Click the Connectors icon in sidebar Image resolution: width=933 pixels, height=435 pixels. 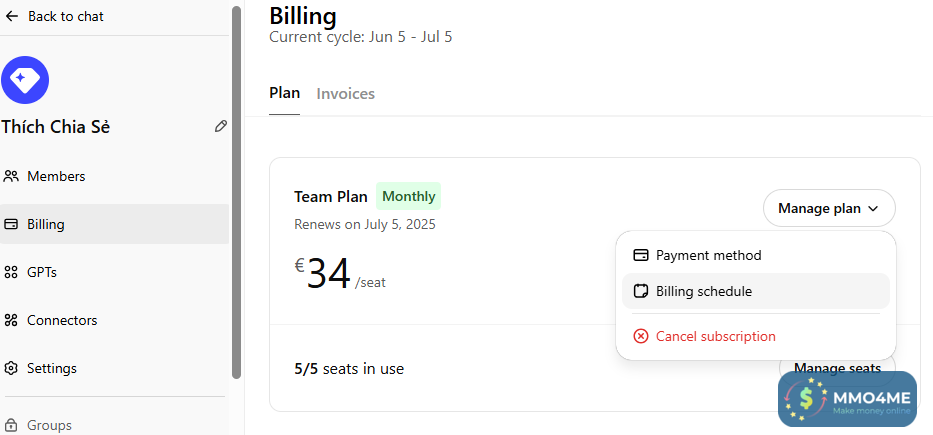click(12, 320)
